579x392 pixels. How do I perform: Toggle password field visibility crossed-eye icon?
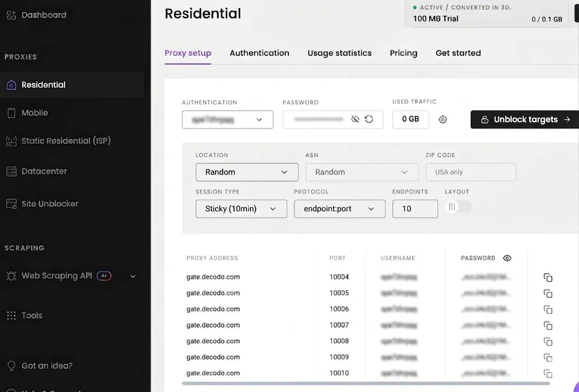tap(355, 119)
